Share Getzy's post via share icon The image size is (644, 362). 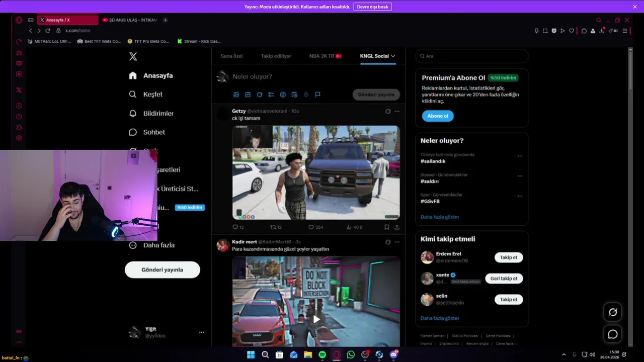pos(396,227)
